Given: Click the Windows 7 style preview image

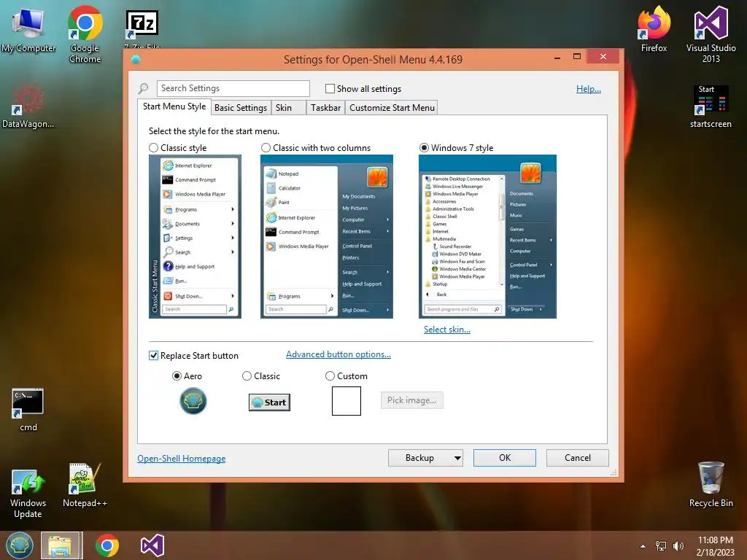Looking at the screenshot, I should (487, 237).
